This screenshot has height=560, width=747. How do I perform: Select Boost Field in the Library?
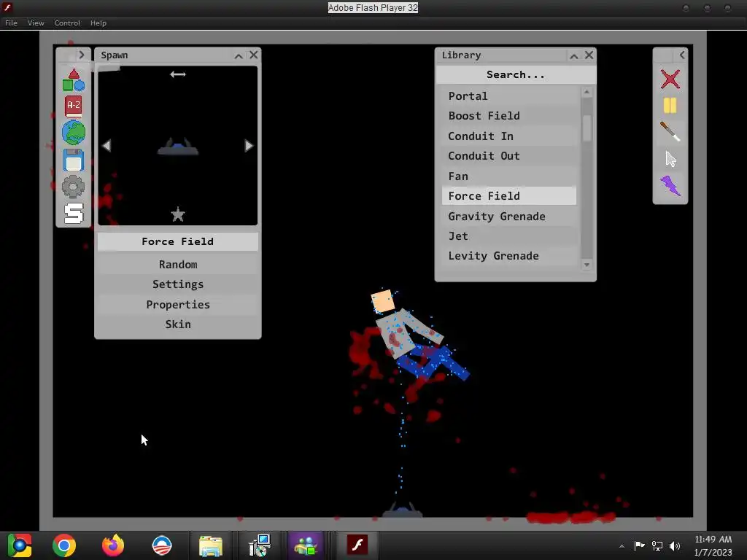[509, 116]
